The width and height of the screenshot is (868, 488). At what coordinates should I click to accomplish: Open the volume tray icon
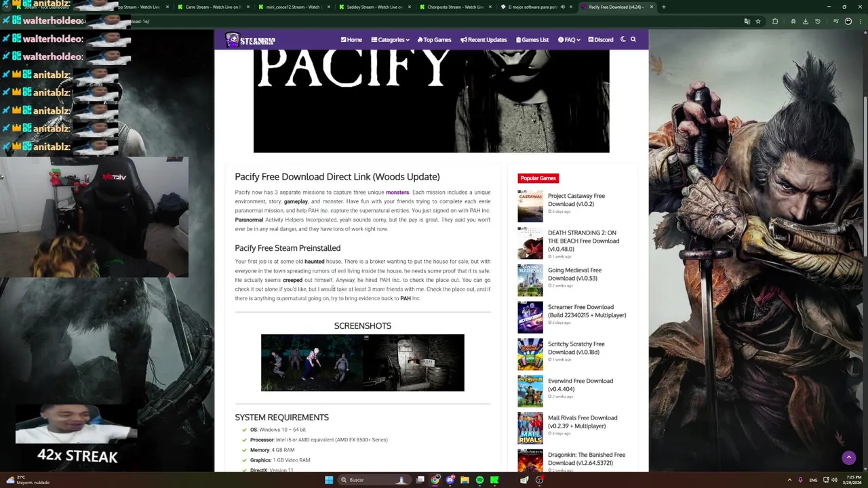(x=834, y=480)
